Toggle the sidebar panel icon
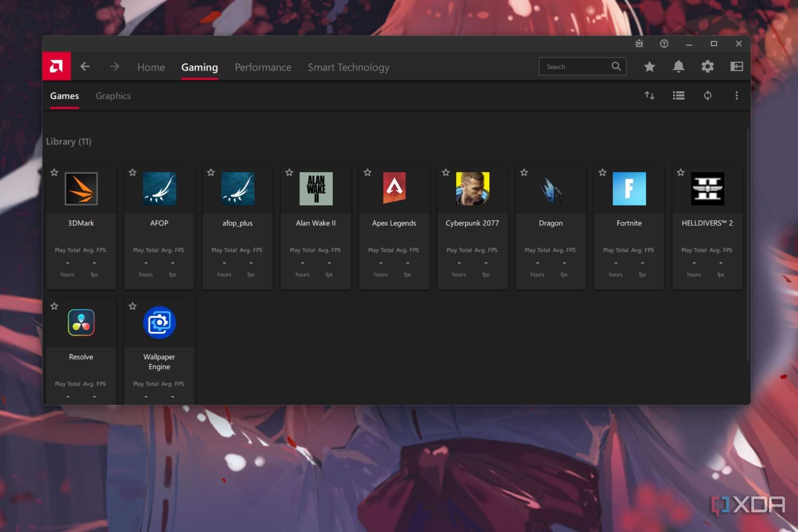The width and height of the screenshot is (798, 532). (736, 66)
